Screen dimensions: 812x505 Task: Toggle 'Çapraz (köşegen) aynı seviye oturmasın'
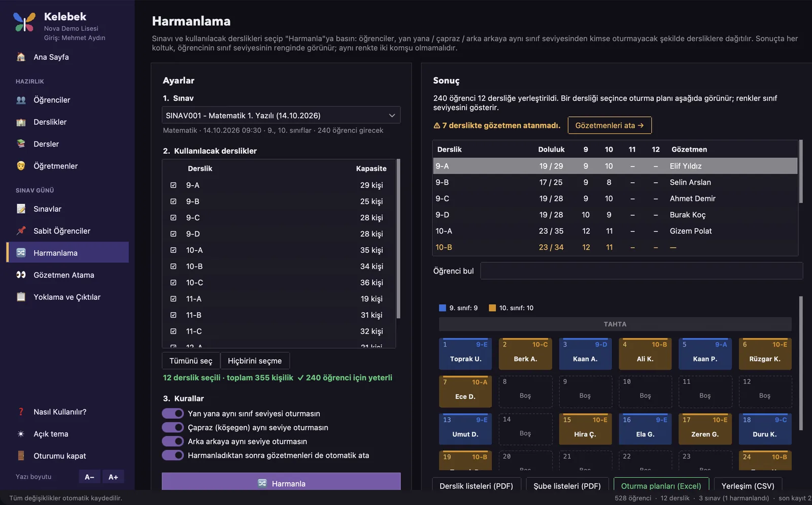coord(173,427)
